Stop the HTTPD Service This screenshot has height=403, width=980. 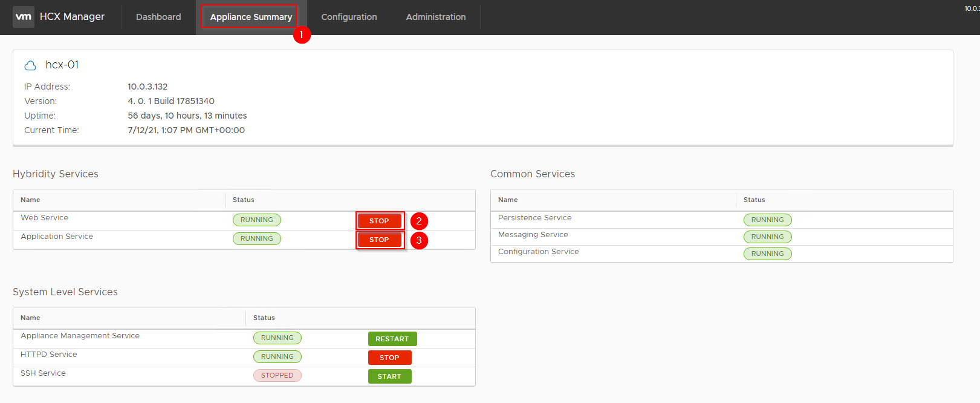pyautogui.click(x=389, y=358)
